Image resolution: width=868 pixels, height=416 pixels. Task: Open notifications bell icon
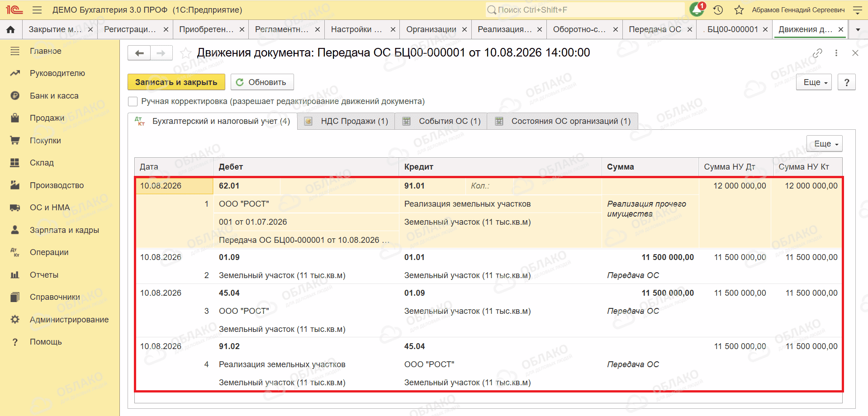697,9
